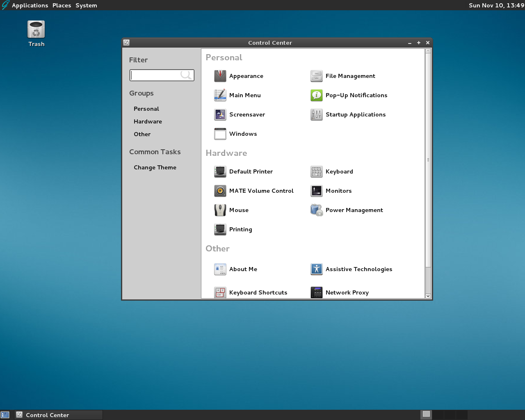Viewport: 525px width, 420px height.
Task: Open the System menu
Action: coord(86,5)
